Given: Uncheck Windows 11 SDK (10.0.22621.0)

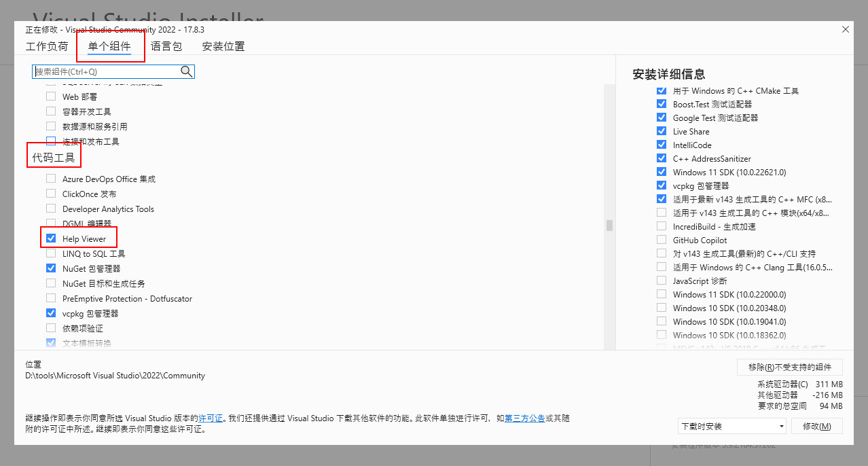Looking at the screenshot, I should tap(662, 172).
